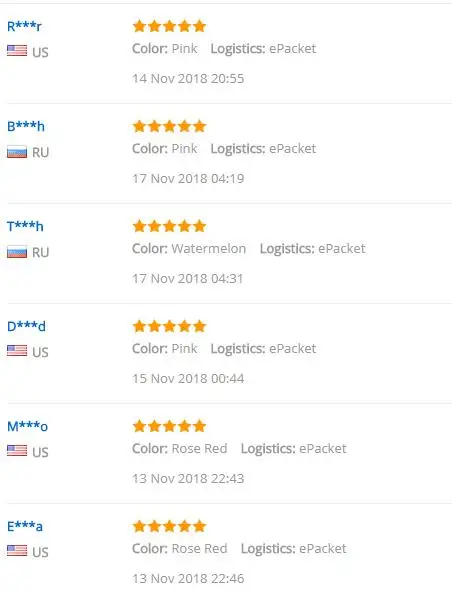This screenshot has width=452, height=600.
Task: Click the date 14 Nov 2018 20:55
Action: 188,79
